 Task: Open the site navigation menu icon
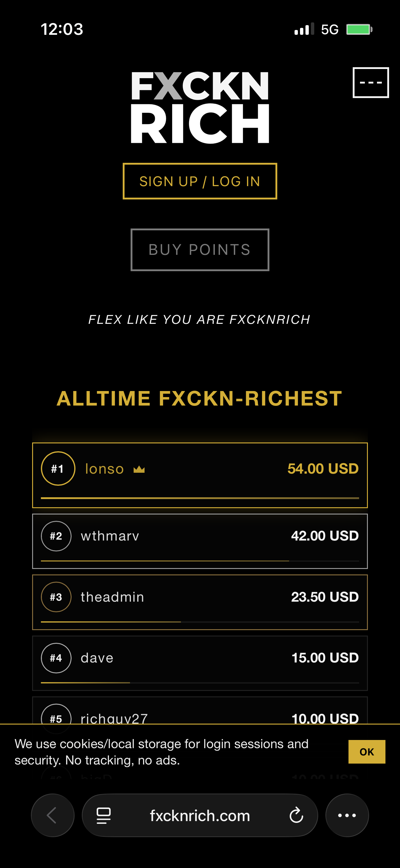[x=371, y=83]
